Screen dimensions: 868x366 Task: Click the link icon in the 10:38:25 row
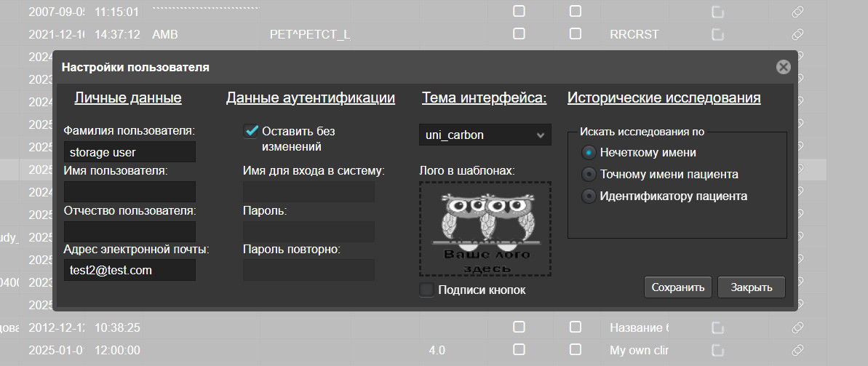[797, 327]
